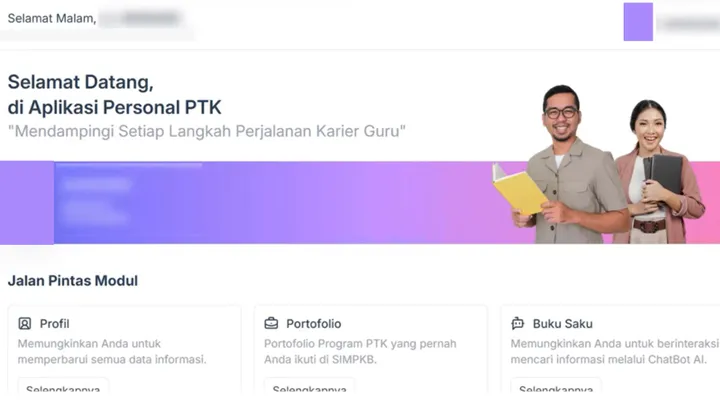This screenshot has width=720, height=411.
Task: Open the Profil module card title
Action: pos(54,324)
